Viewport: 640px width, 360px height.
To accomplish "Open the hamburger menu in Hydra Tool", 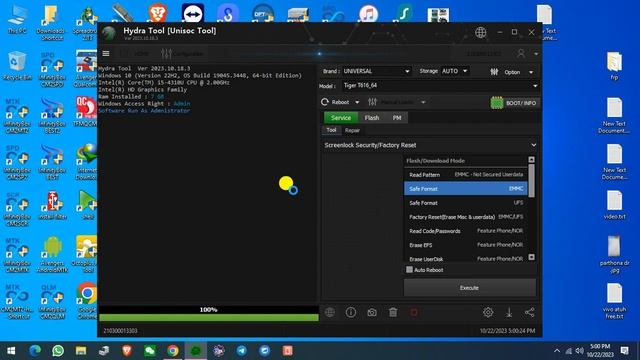I will 106,53.
